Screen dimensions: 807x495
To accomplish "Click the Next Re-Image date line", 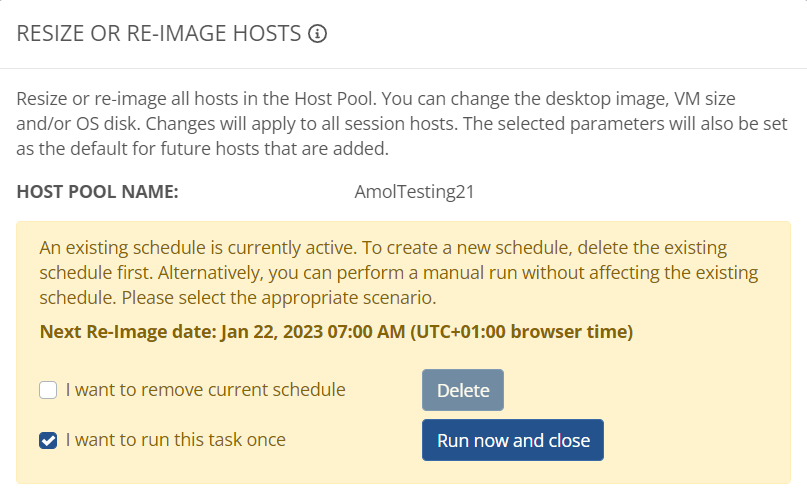I will point(336,331).
